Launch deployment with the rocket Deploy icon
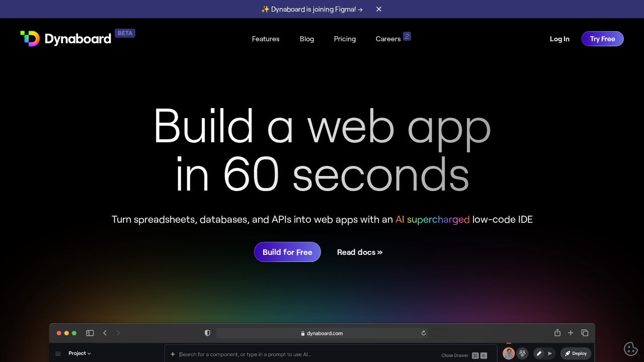This screenshot has height=362, width=644. click(575, 353)
